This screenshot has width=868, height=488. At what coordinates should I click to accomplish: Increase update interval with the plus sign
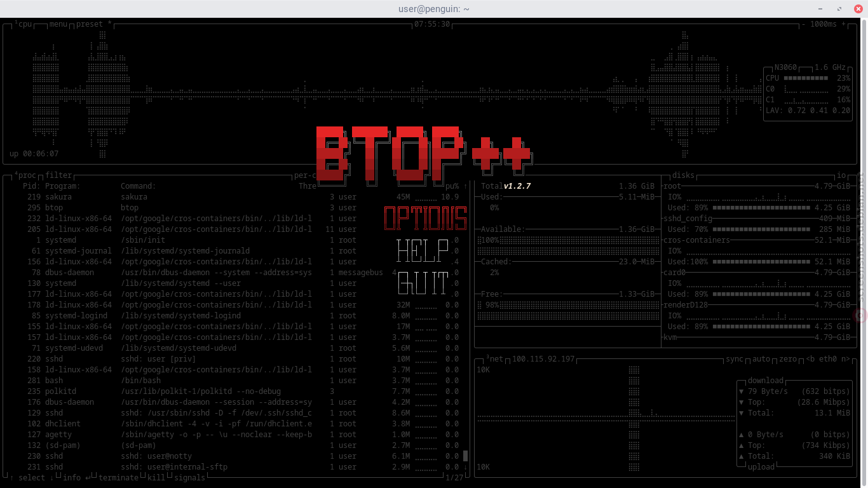click(844, 24)
